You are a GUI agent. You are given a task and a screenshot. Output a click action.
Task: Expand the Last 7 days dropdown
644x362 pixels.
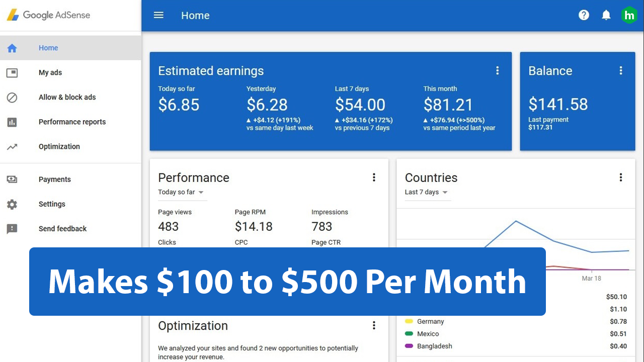[426, 192]
